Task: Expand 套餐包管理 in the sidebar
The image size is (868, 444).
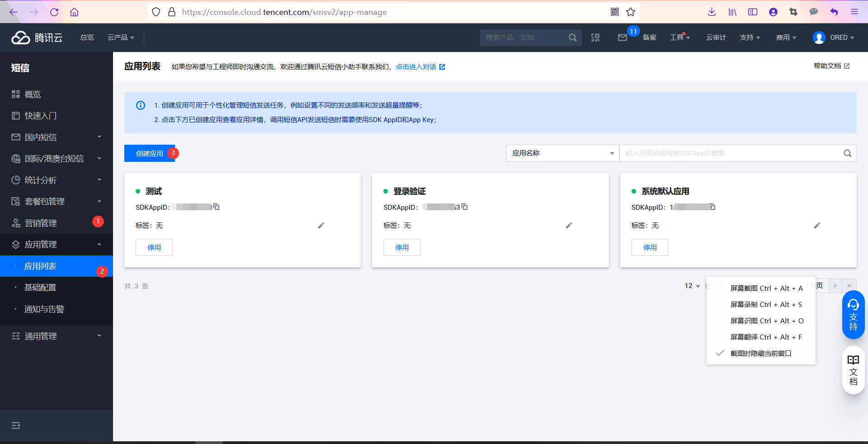Action: (x=57, y=201)
